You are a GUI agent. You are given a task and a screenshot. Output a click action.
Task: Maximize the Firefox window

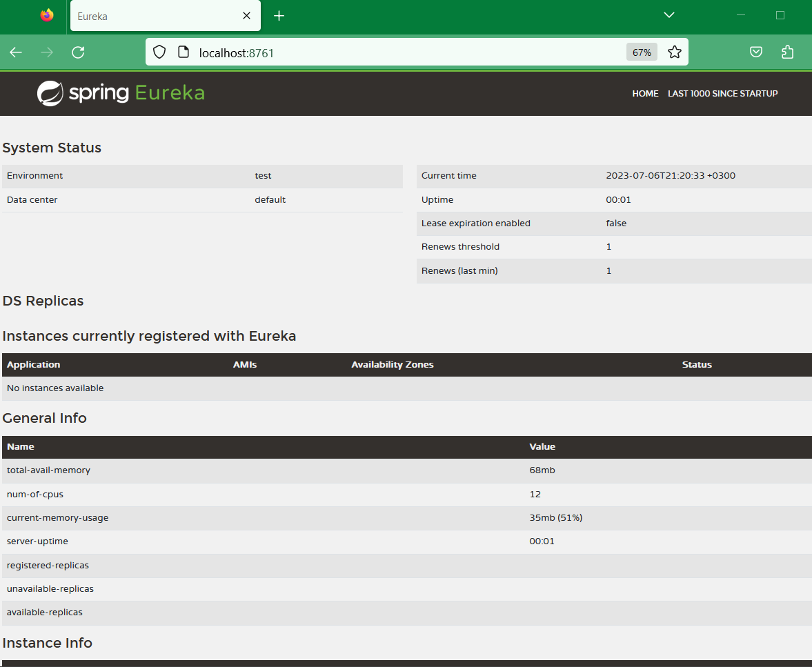pos(780,15)
